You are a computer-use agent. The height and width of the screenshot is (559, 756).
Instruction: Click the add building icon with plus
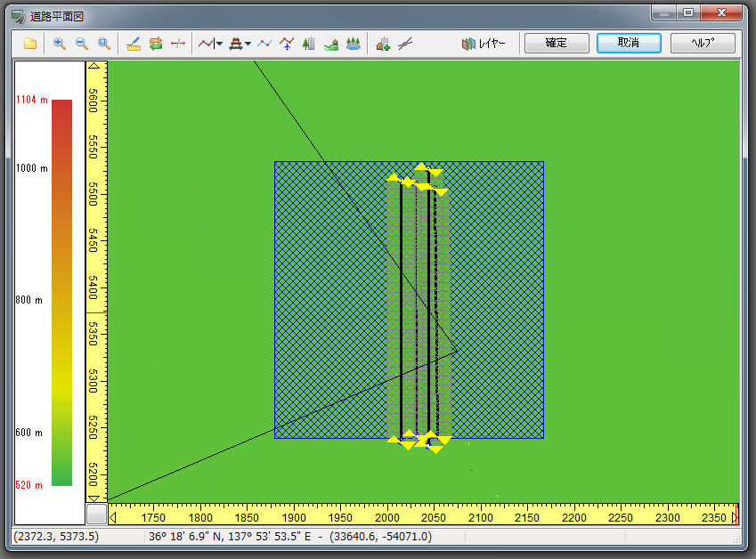click(x=383, y=44)
